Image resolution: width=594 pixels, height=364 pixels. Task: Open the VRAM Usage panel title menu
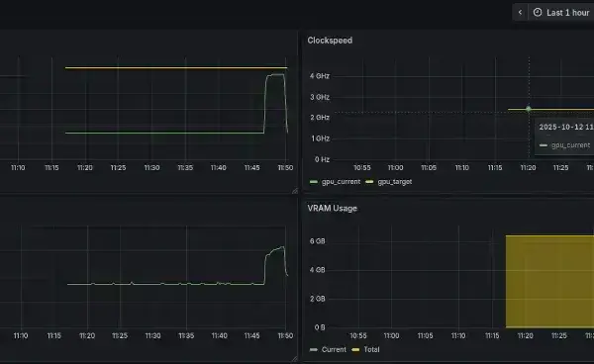pos(332,209)
